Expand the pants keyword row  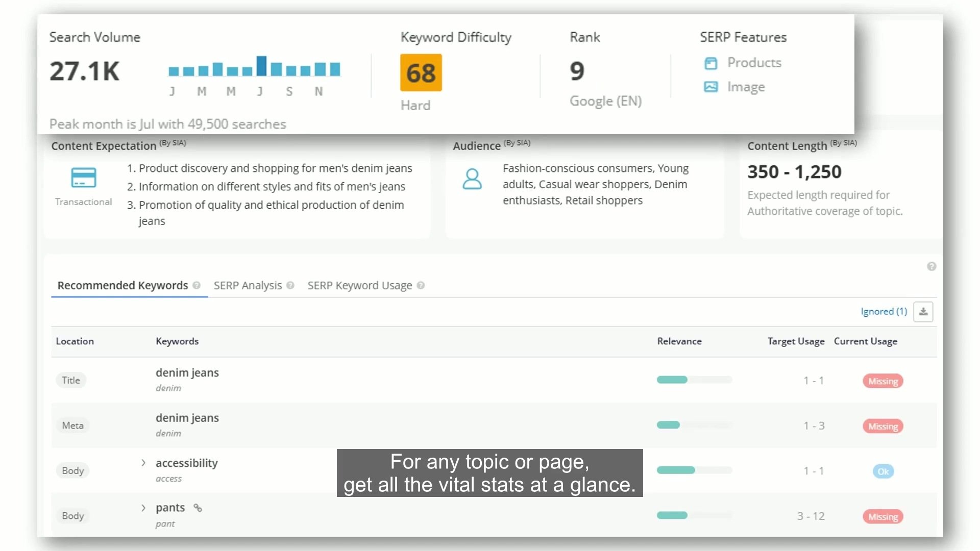143,508
